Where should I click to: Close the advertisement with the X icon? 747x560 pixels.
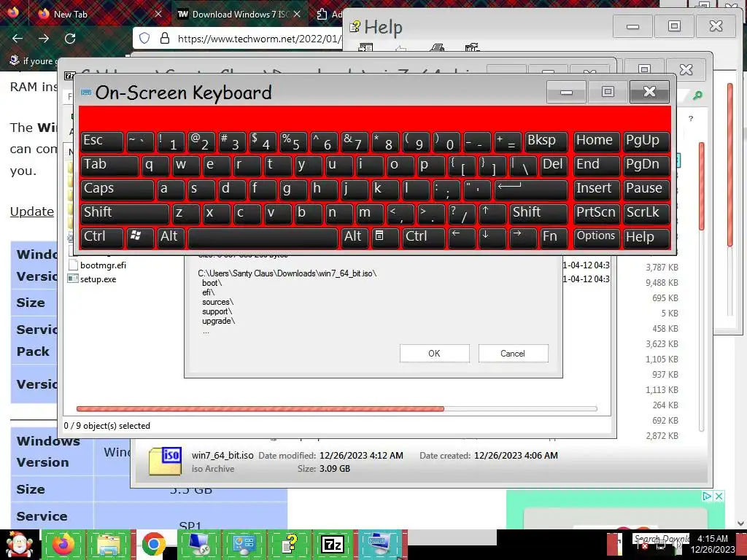pyautogui.click(x=719, y=496)
